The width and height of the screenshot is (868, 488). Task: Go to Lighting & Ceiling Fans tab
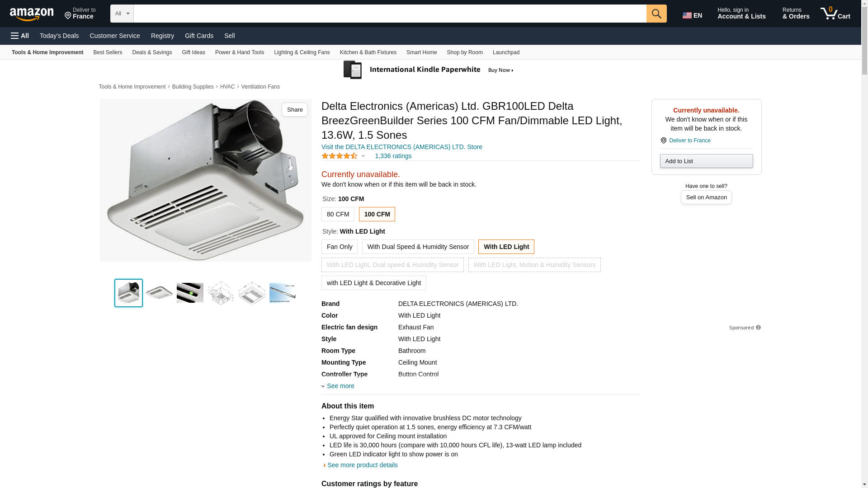click(x=302, y=52)
